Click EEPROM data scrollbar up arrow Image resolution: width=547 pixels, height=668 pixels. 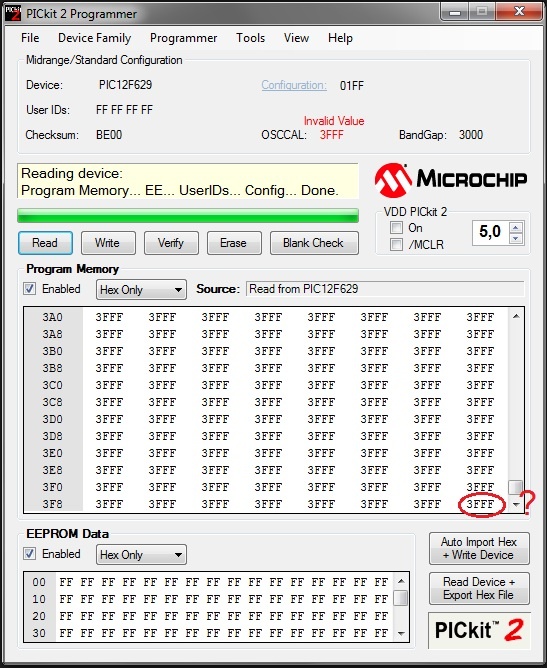(401, 581)
